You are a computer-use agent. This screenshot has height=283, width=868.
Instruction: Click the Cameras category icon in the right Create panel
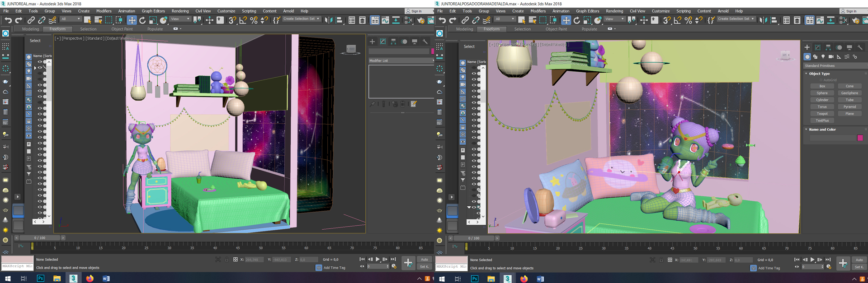[831, 57]
